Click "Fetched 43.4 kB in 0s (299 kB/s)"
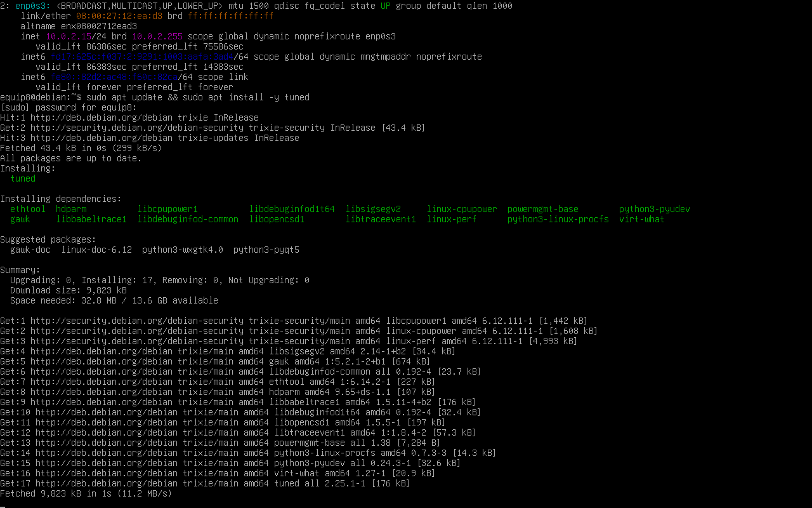Image resolution: width=812 pixels, height=508 pixels. (x=81, y=148)
